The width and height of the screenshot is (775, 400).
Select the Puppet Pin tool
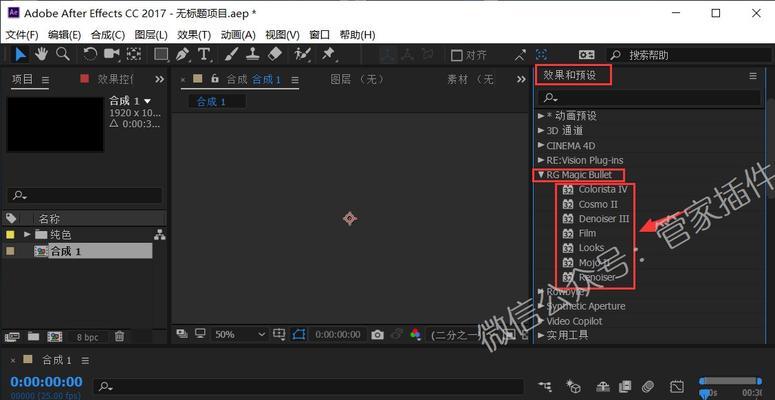point(328,54)
